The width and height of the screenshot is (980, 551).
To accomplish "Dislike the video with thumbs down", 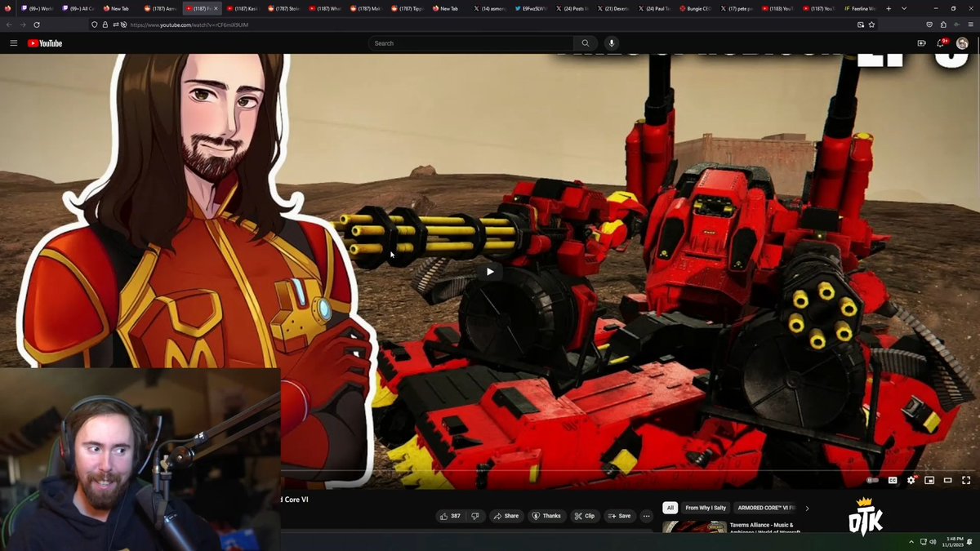I will (x=475, y=516).
